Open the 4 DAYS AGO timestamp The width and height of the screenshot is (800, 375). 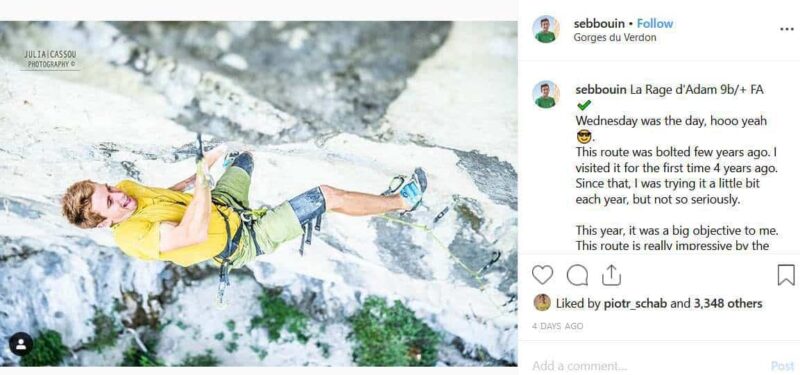click(x=557, y=326)
